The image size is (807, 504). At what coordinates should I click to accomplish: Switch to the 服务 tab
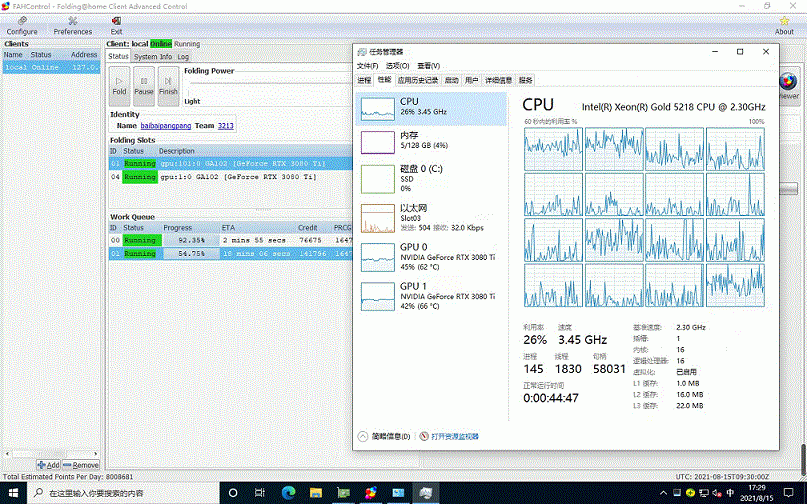(525, 80)
